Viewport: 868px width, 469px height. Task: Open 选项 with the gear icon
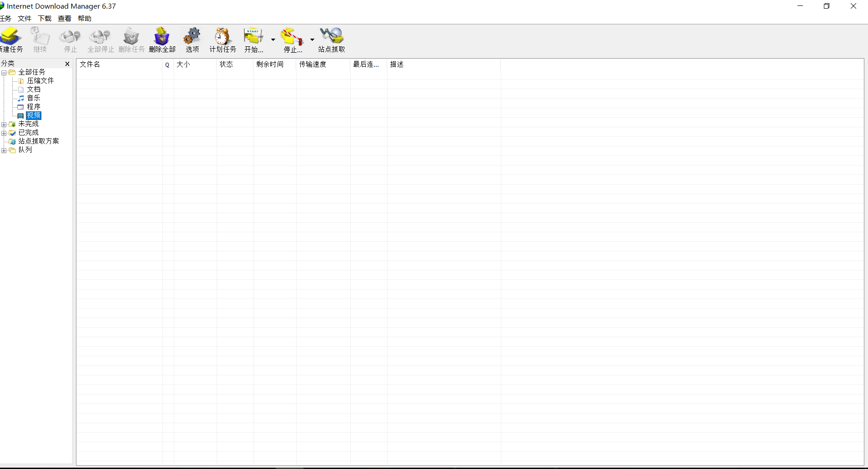point(192,40)
